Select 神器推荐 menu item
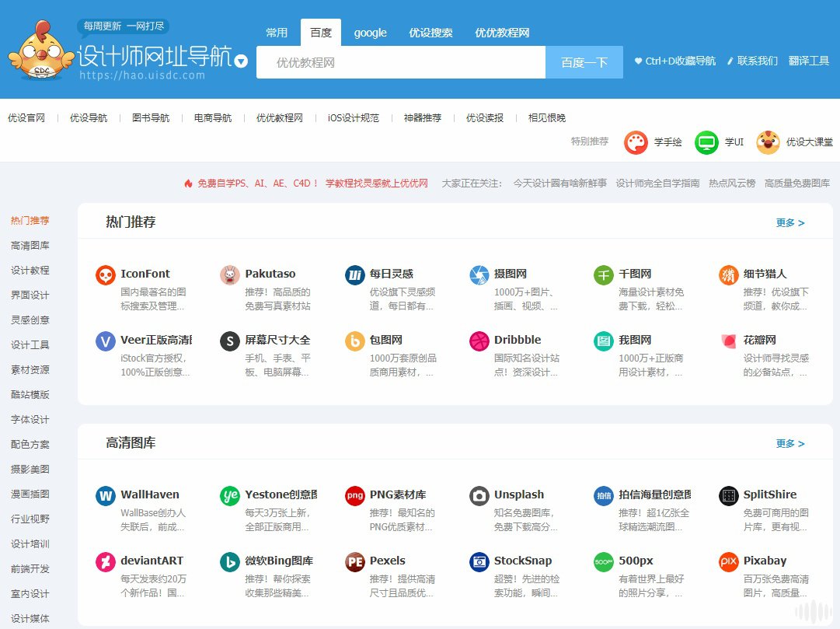840x629 pixels. tap(423, 118)
